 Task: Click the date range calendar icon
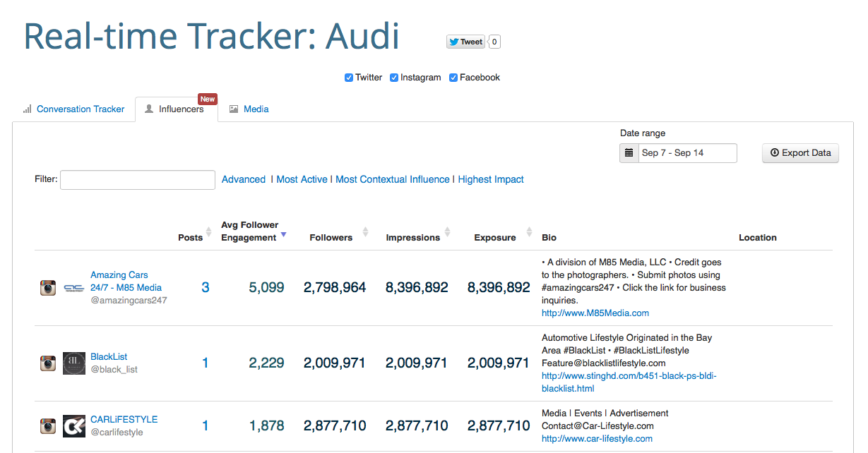[x=629, y=153]
